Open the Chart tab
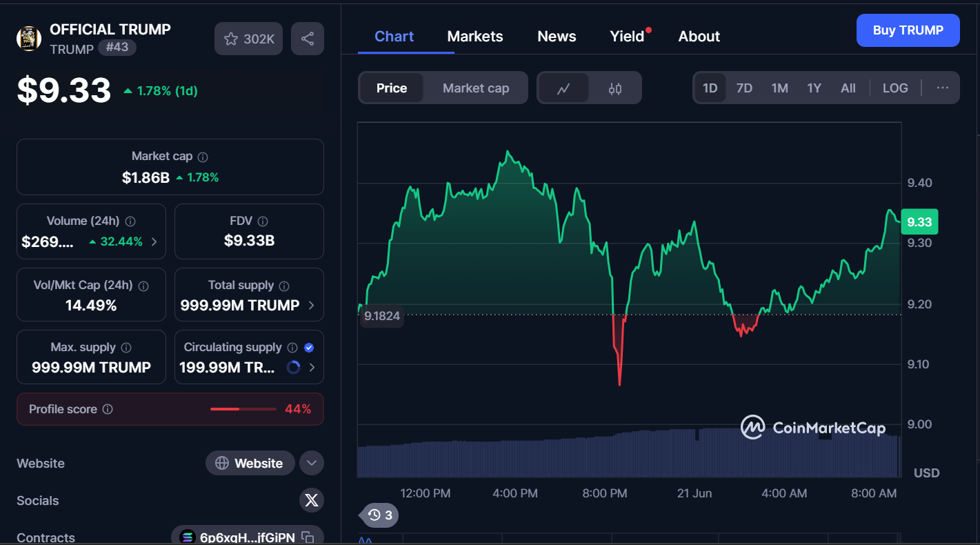The height and width of the screenshot is (545, 980). coord(394,37)
